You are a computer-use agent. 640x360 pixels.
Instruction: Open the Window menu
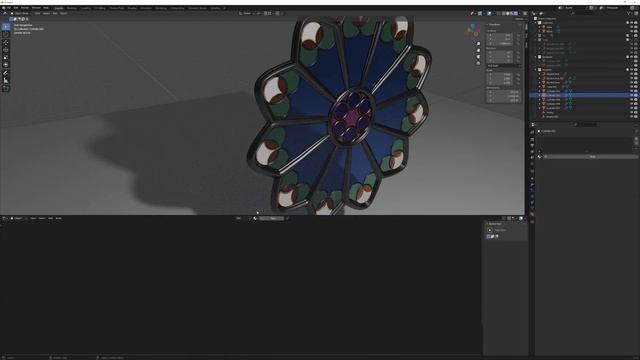(x=36, y=8)
